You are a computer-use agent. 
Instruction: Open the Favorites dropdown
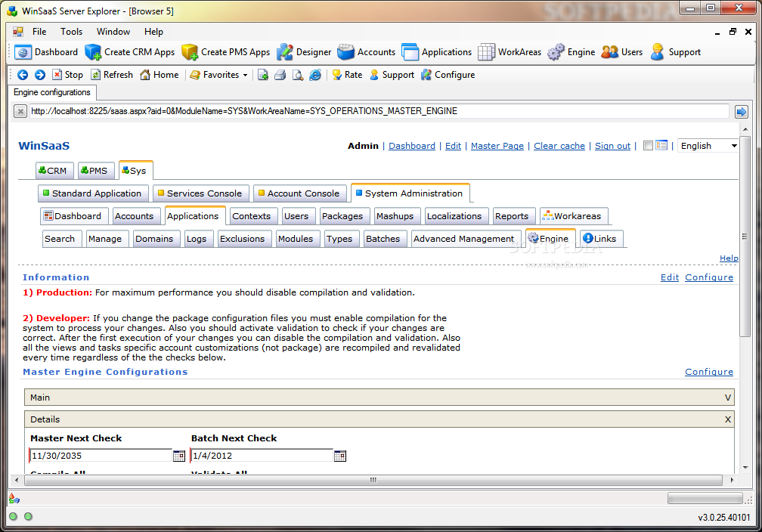click(x=218, y=75)
